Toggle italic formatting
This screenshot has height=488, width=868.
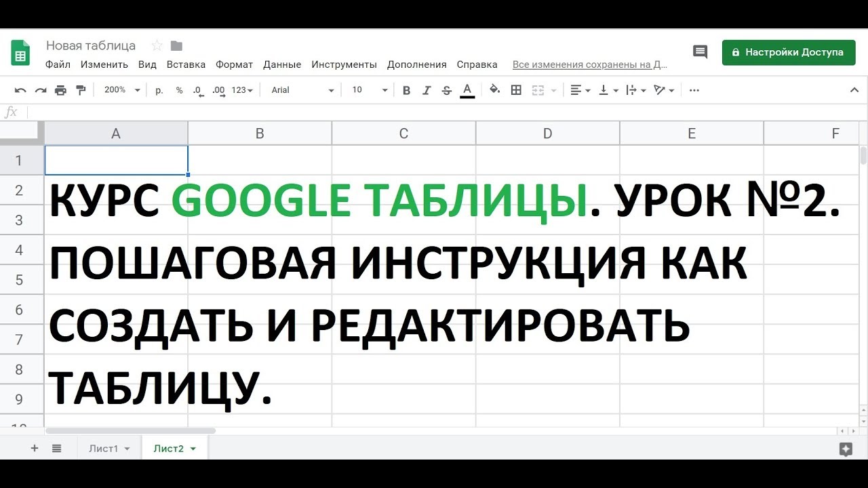[427, 90]
